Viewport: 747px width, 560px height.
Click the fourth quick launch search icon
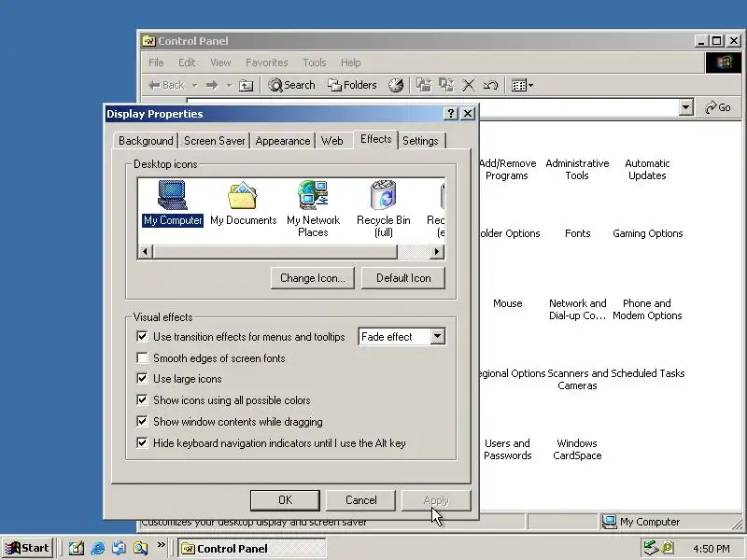[x=141, y=548]
